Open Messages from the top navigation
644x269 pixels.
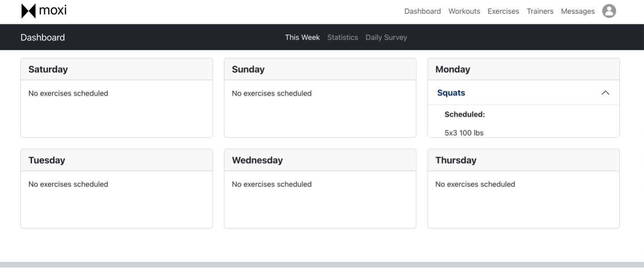click(577, 11)
